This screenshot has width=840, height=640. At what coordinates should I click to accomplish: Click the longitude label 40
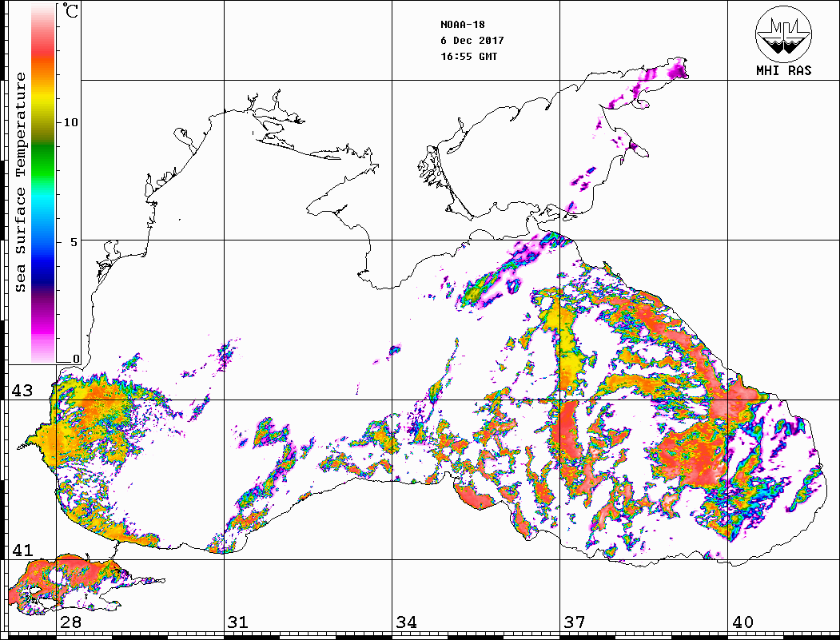742,622
